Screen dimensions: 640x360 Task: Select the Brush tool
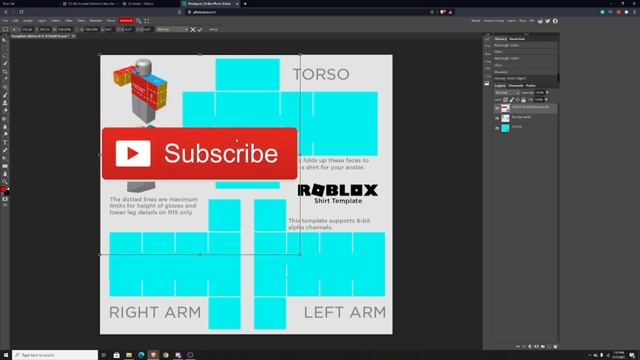[x=5, y=95]
